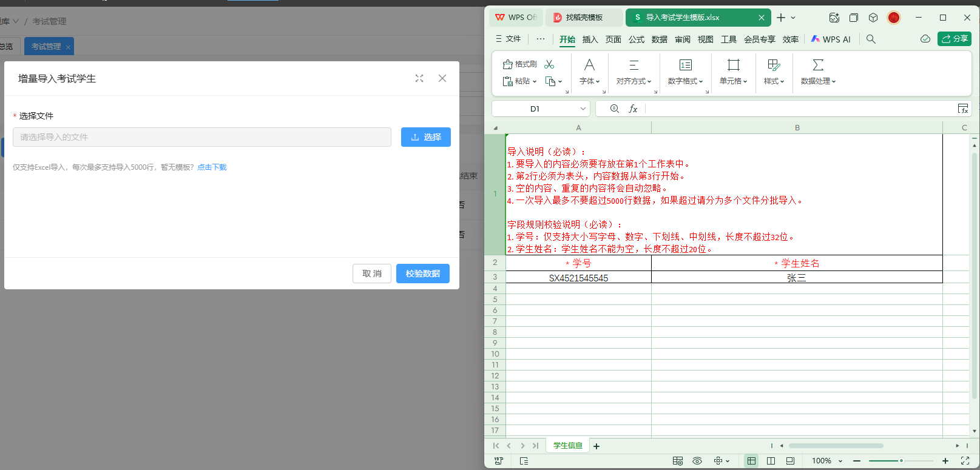Screen dimensions: 980x470
Task: Click the insert function fx icon
Action: 633,109
